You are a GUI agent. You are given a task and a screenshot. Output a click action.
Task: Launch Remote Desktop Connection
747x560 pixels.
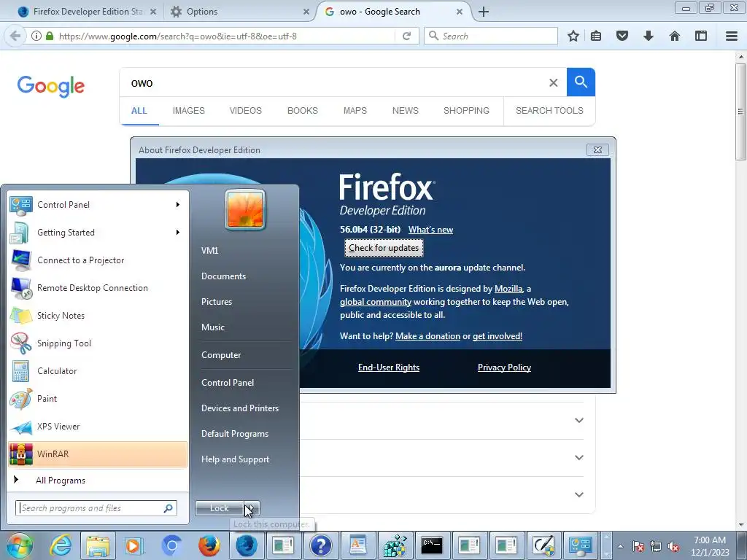(98, 287)
